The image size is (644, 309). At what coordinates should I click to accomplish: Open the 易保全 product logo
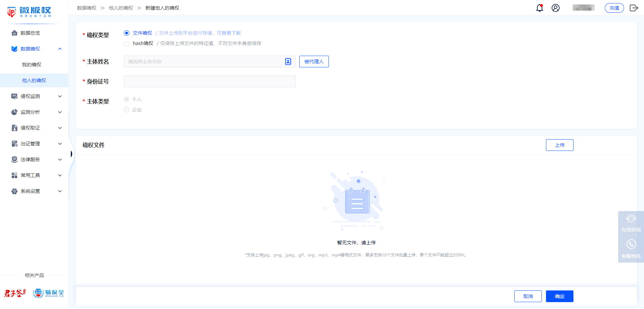(48, 293)
